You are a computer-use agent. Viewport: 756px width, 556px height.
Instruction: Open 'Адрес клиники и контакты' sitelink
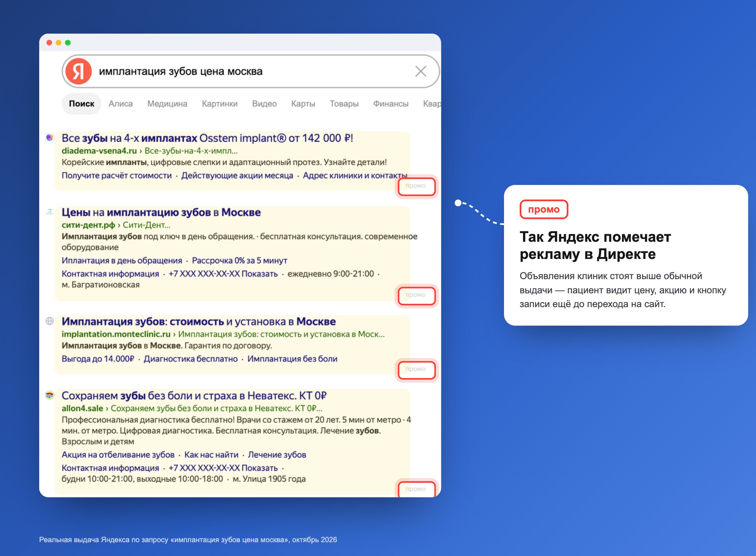pyautogui.click(x=355, y=175)
